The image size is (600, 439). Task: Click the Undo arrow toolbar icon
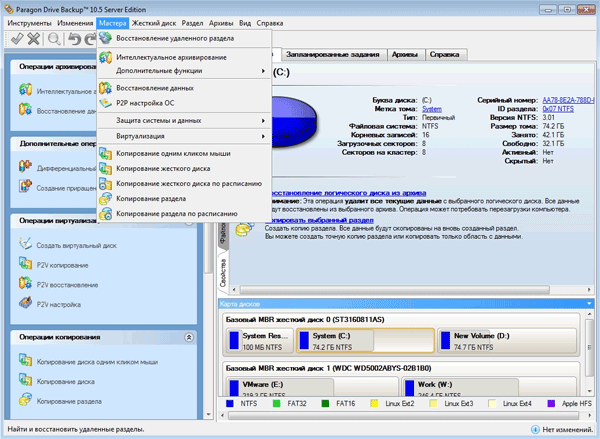75,39
